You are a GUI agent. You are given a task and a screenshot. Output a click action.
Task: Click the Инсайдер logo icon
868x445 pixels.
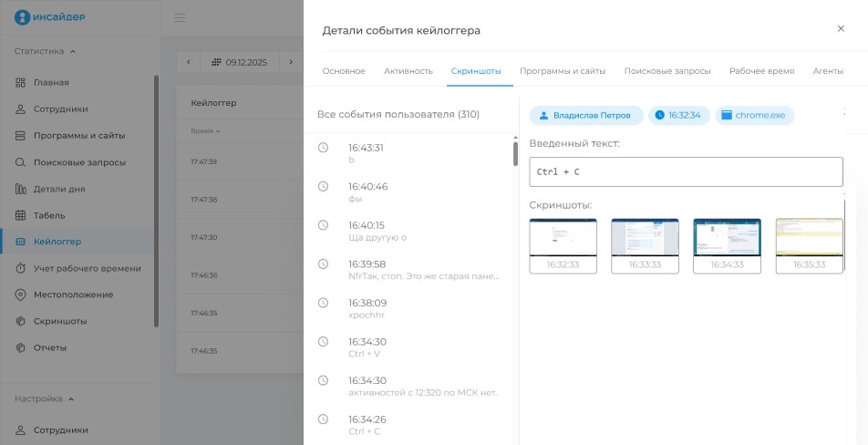pyautogui.click(x=23, y=16)
